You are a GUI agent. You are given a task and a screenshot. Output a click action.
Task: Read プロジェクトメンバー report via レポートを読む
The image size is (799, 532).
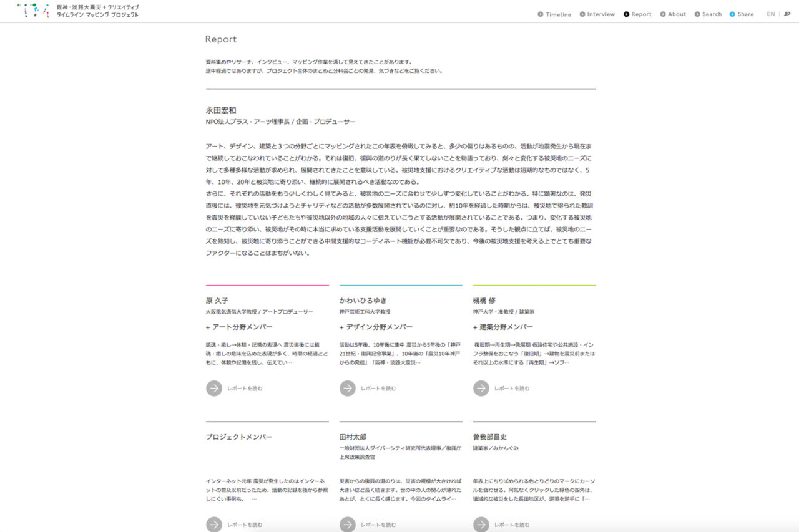245,525
